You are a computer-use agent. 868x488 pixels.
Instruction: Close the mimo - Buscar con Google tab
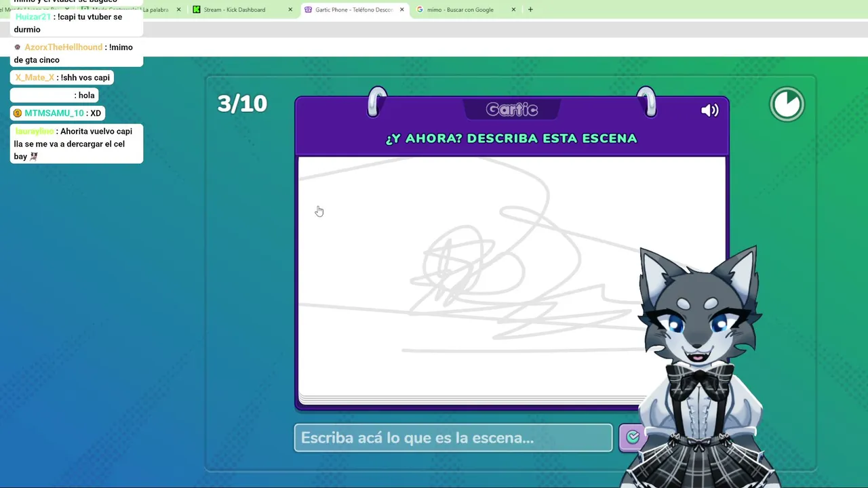click(x=513, y=9)
